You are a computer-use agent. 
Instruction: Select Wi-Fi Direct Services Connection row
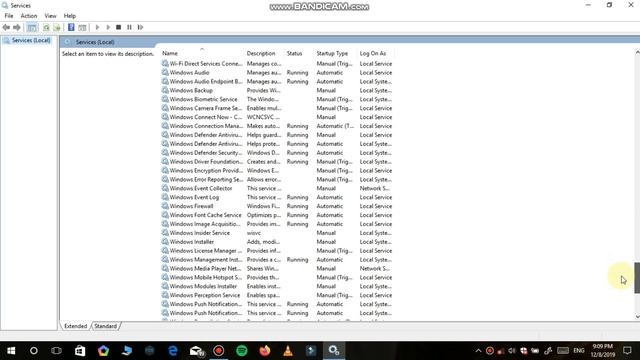click(x=277, y=64)
